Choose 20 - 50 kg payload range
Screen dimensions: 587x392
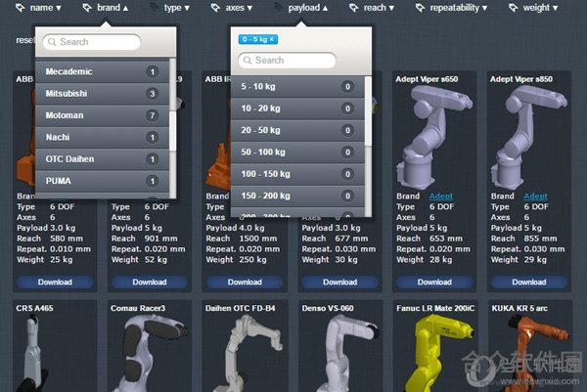click(297, 130)
